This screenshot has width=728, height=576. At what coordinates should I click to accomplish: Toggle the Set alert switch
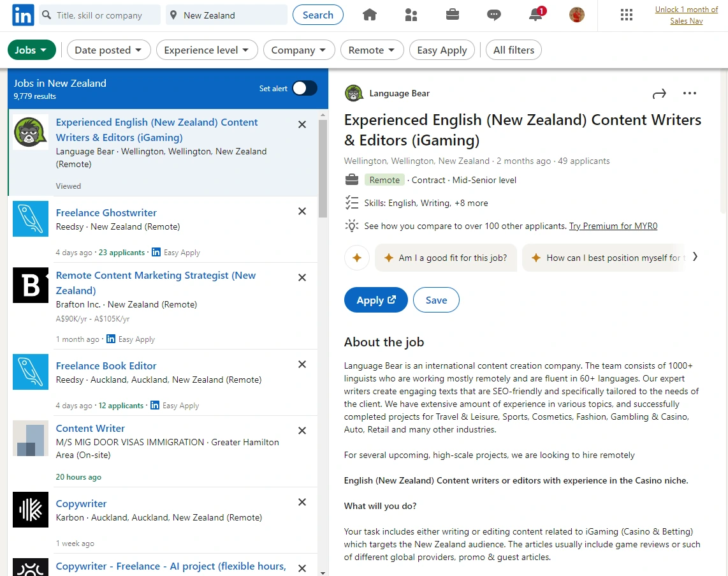coord(305,88)
